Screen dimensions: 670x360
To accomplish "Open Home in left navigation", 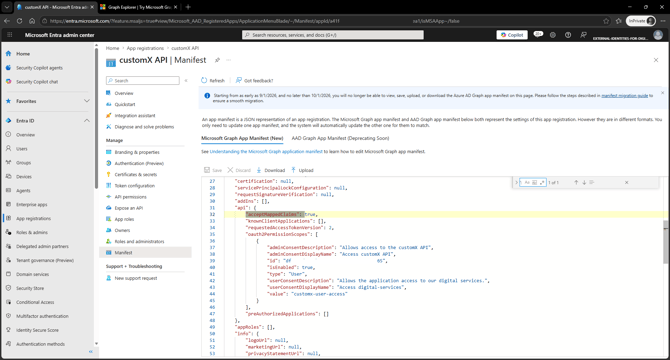I will [23, 54].
